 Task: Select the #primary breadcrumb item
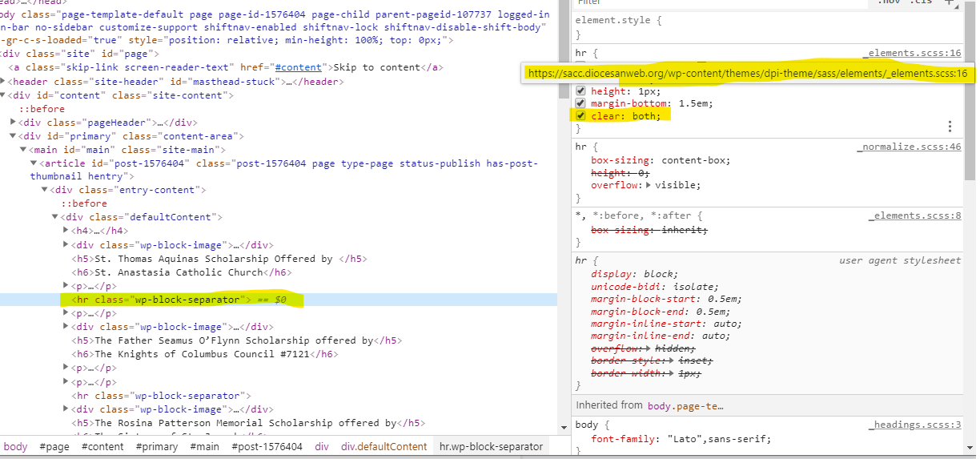156,446
